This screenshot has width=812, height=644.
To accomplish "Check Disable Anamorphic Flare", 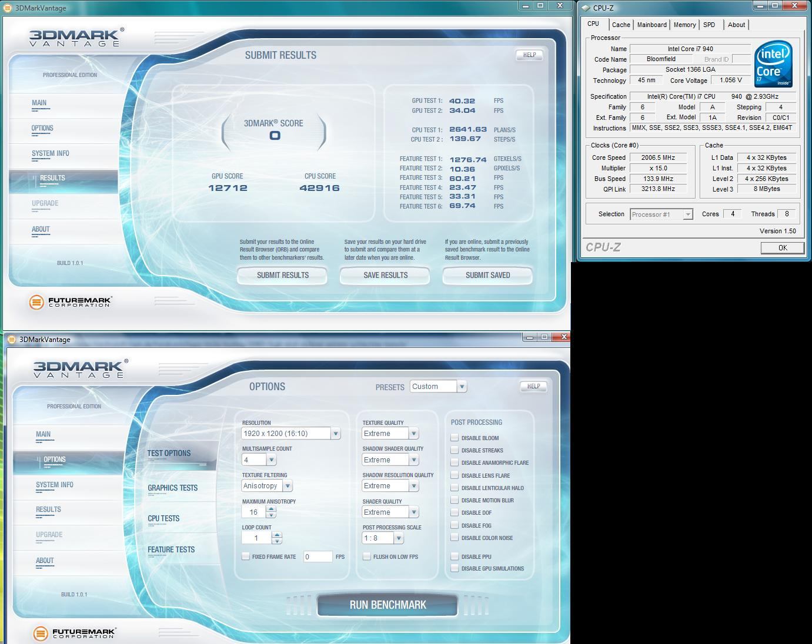I will [x=455, y=462].
